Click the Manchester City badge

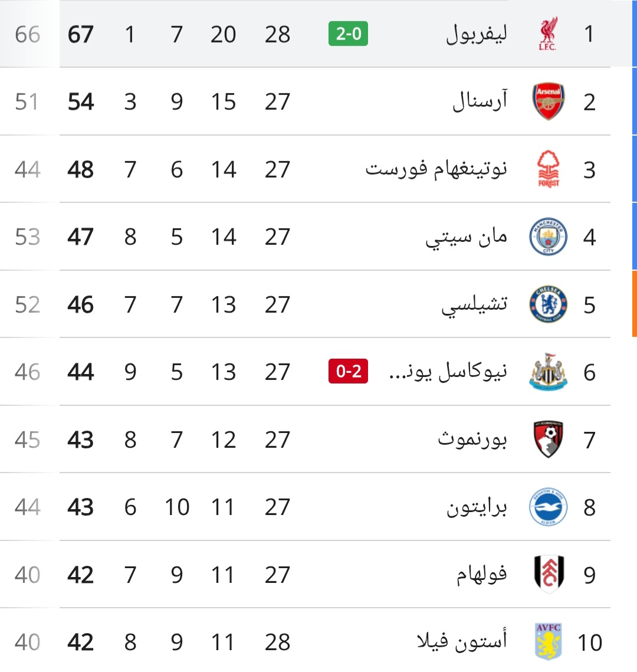549,237
